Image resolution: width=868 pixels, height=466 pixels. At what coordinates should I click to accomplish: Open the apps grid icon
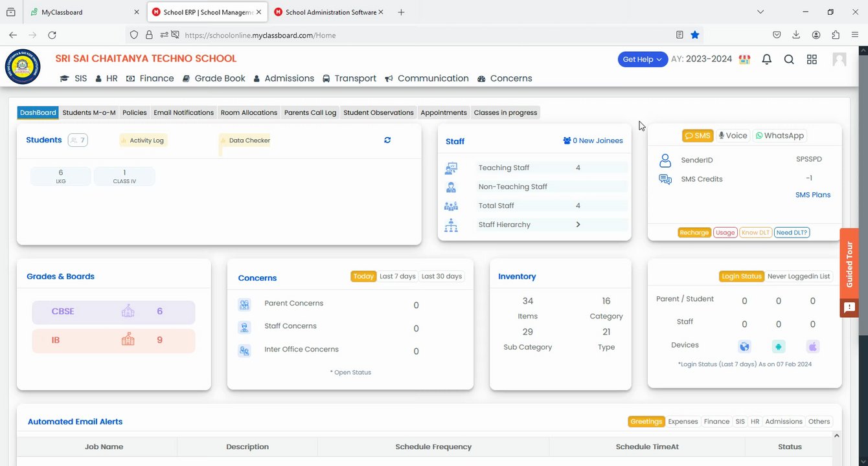[x=812, y=60]
